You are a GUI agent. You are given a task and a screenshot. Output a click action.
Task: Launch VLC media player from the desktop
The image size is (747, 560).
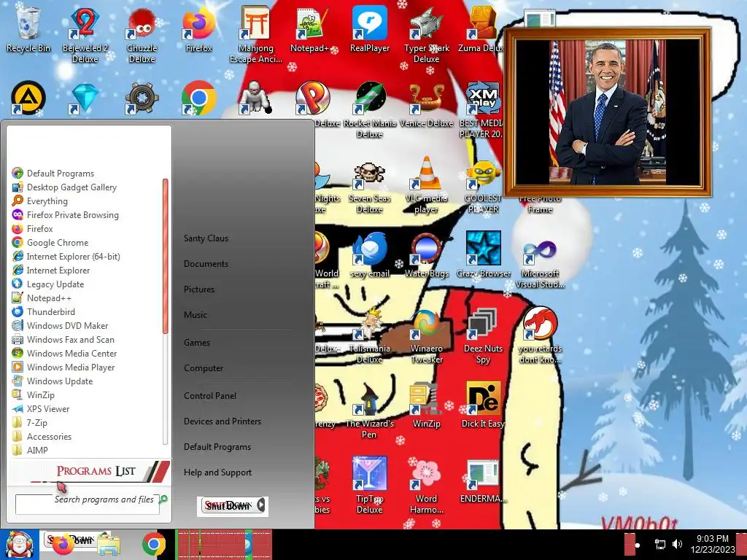[x=426, y=184]
